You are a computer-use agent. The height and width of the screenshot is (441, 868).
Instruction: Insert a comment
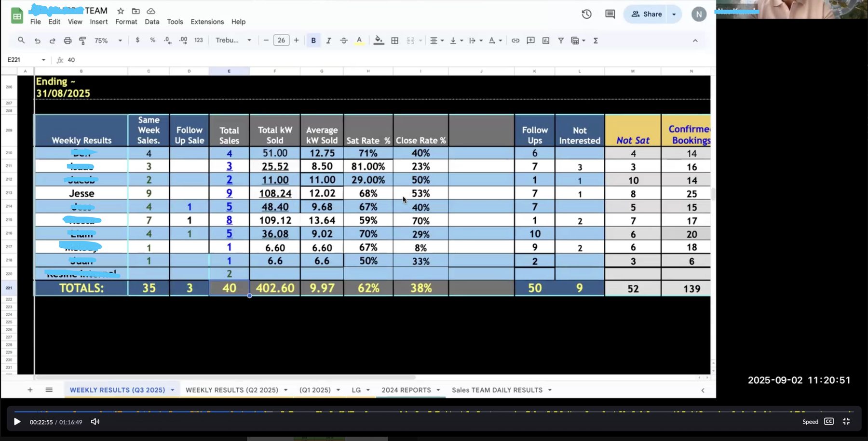(x=530, y=40)
